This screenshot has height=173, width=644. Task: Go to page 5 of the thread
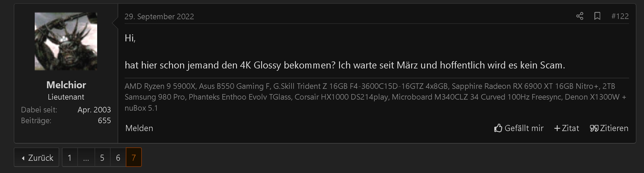(x=102, y=157)
